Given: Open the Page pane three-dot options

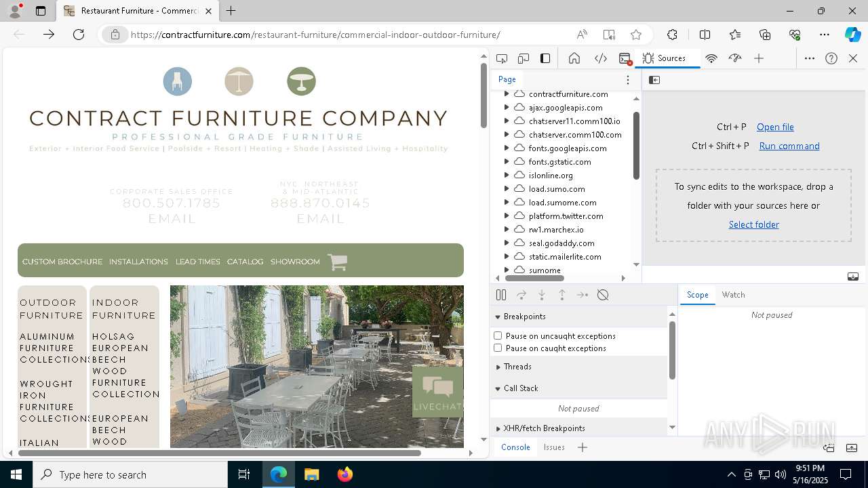Looking at the screenshot, I should (628, 79).
